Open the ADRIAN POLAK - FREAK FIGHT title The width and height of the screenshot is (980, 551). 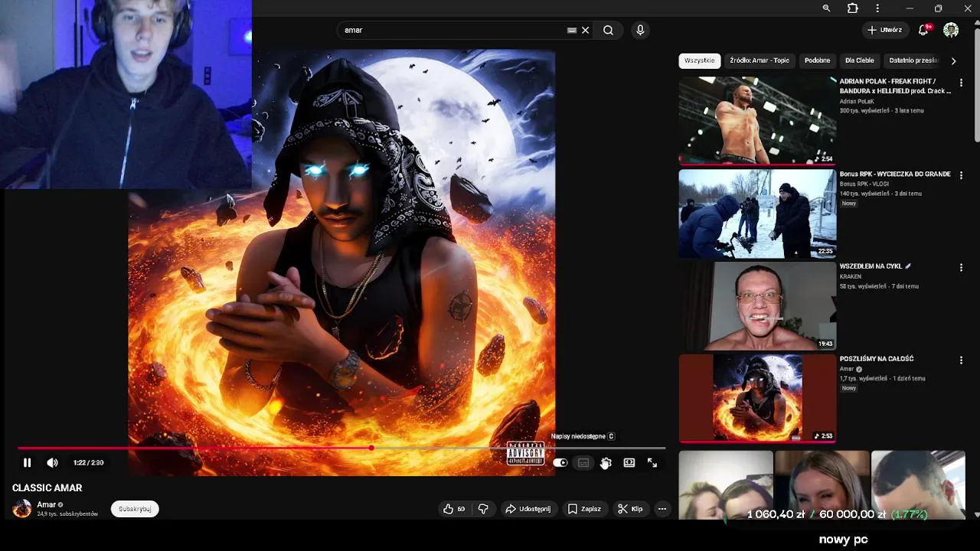[895, 86]
